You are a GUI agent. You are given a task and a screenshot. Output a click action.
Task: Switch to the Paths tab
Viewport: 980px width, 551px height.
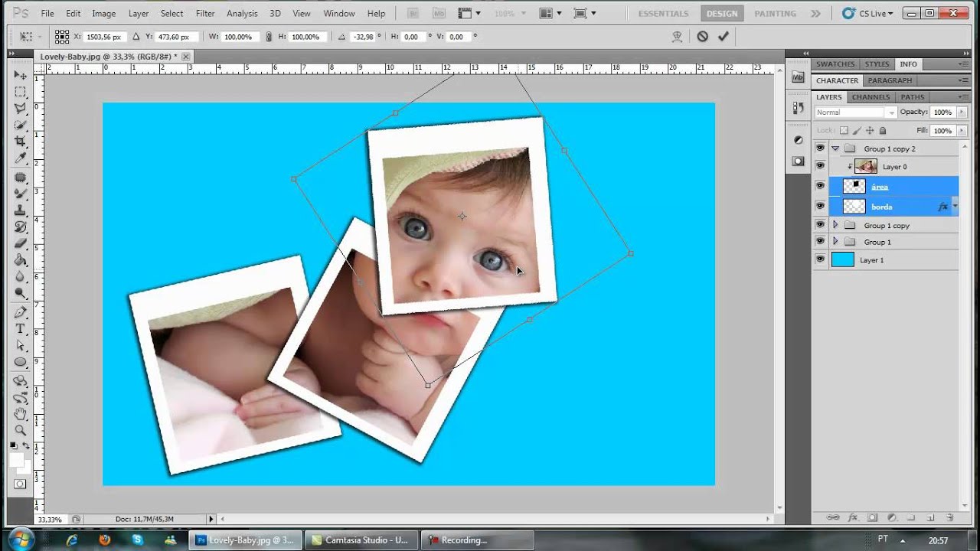(x=912, y=97)
